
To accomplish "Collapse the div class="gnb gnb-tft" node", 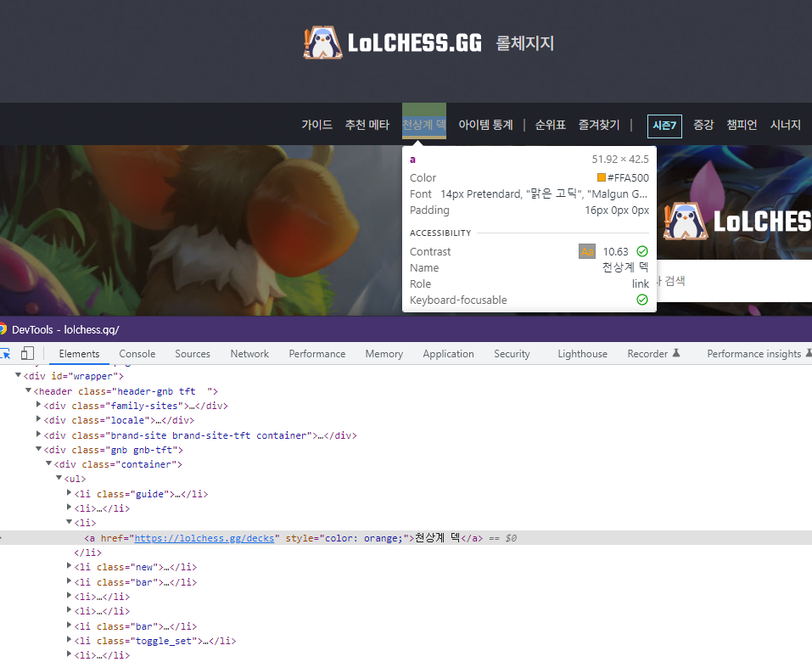I will click(x=38, y=449).
